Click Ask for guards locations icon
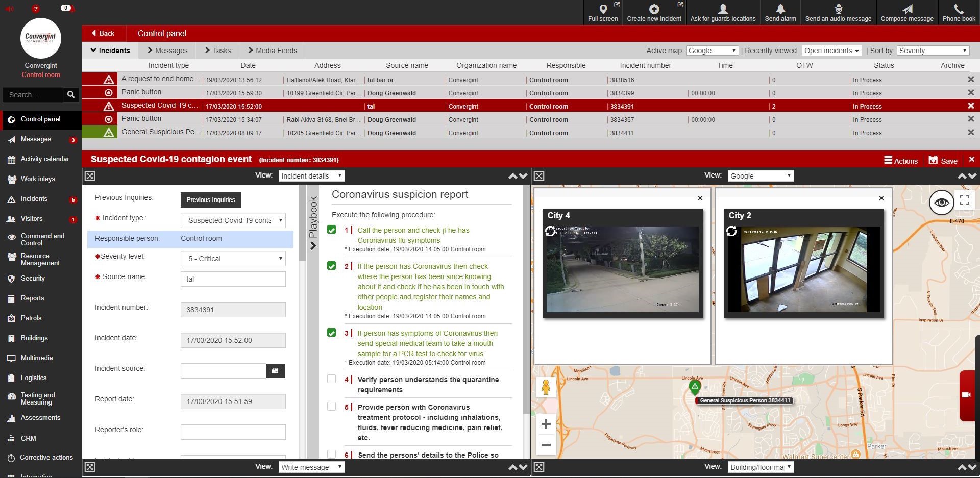The width and height of the screenshot is (980, 478). click(x=723, y=9)
